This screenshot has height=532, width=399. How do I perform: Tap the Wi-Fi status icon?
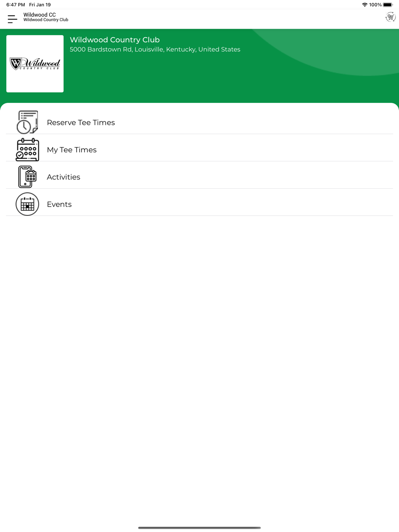point(365,5)
